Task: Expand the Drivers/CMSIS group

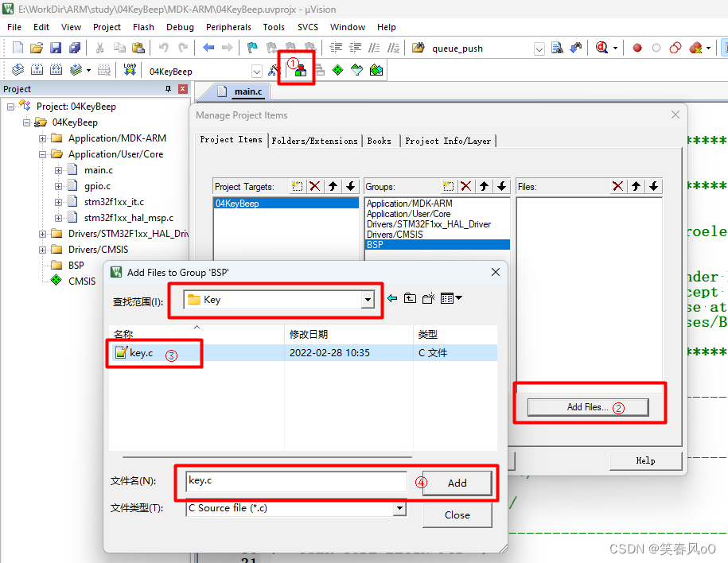Action: click(42, 250)
